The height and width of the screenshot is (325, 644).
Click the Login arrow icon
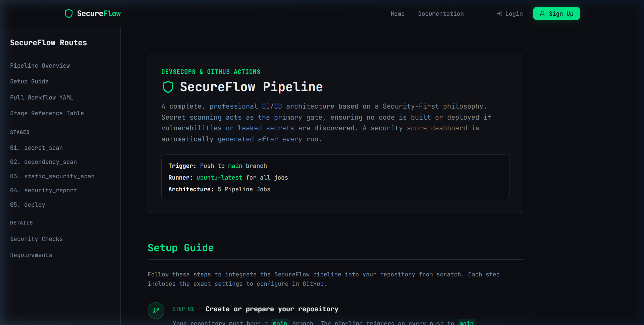(x=499, y=13)
